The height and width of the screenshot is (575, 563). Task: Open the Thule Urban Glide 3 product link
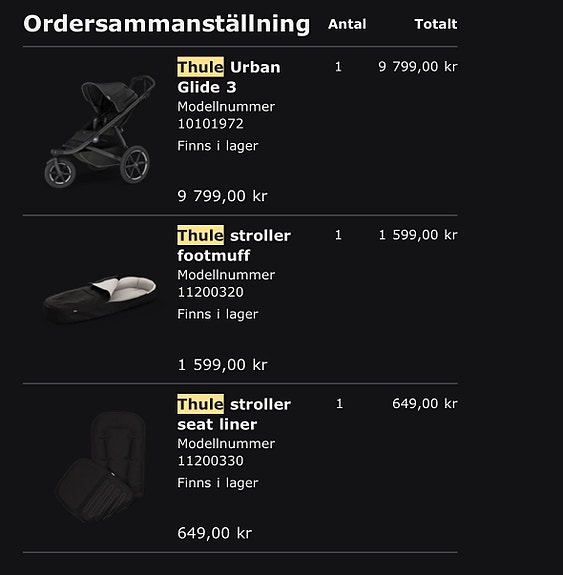tap(229, 77)
